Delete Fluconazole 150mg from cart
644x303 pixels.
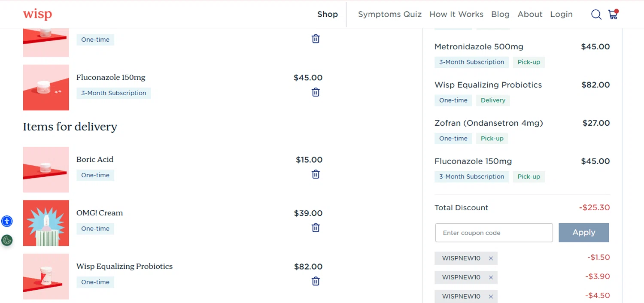[316, 92]
